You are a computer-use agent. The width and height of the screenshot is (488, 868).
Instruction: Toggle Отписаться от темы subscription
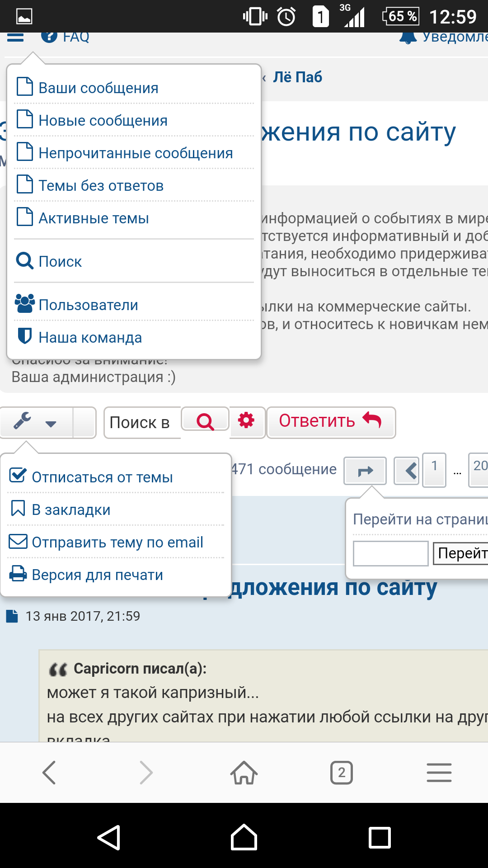(102, 477)
